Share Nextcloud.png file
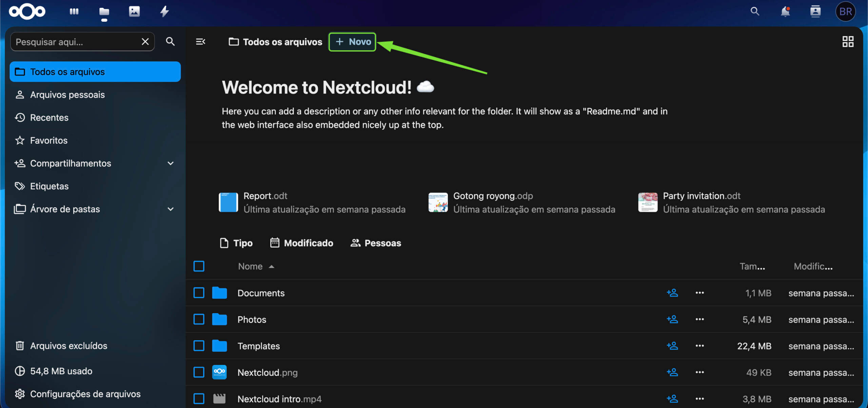Image resolution: width=868 pixels, height=408 pixels. [x=672, y=372]
